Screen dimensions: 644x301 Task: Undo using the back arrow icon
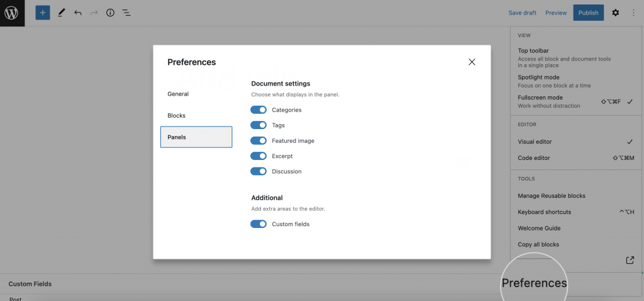pyautogui.click(x=77, y=13)
